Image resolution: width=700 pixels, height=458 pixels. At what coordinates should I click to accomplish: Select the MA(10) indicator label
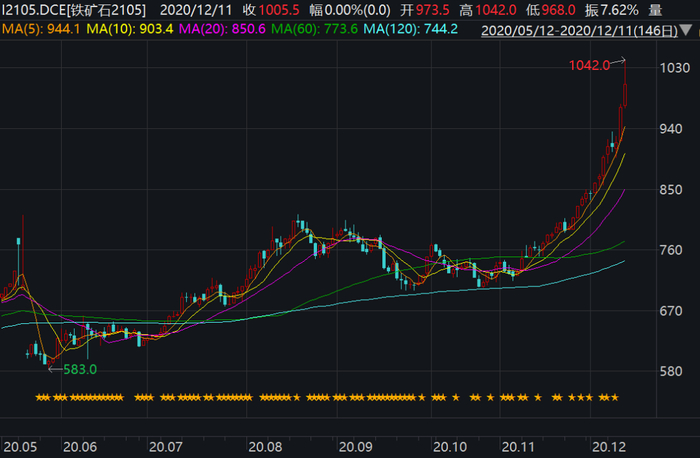pos(129,29)
